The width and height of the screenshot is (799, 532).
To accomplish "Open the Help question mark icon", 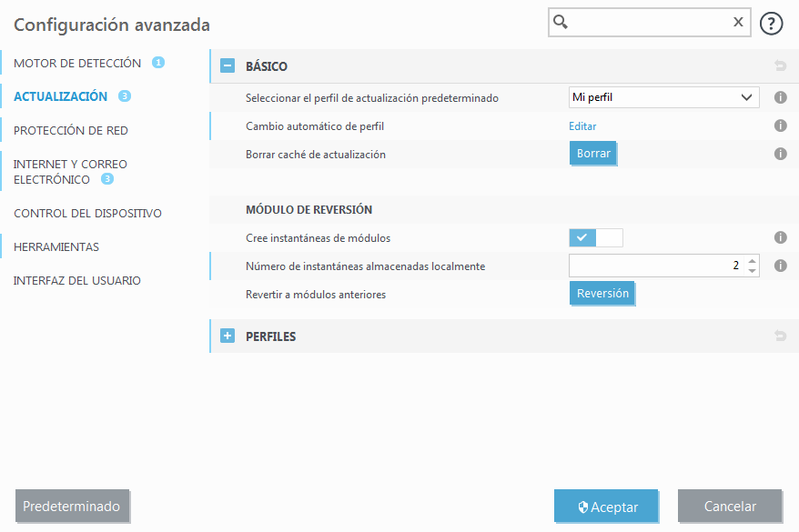I will pyautogui.click(x=771, y=23).
